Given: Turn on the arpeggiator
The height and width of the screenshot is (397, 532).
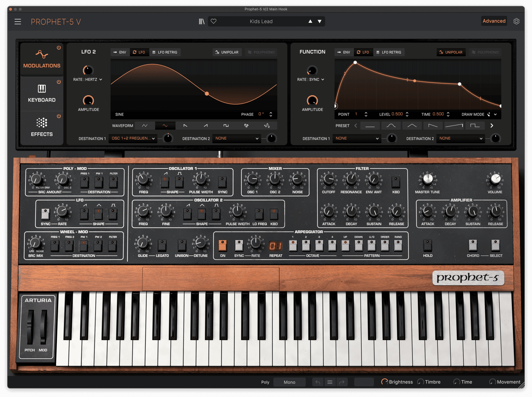Looking at the screenshot, I should [x=223, y=246].
